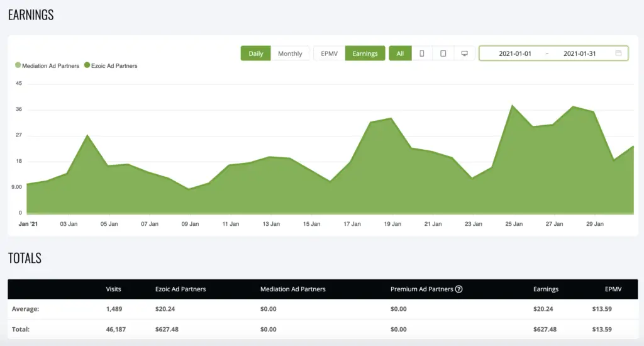The width and height of the screenshot is (644, 346).
Task: Click the TOTALS section heading
Action: pos(25,258)
